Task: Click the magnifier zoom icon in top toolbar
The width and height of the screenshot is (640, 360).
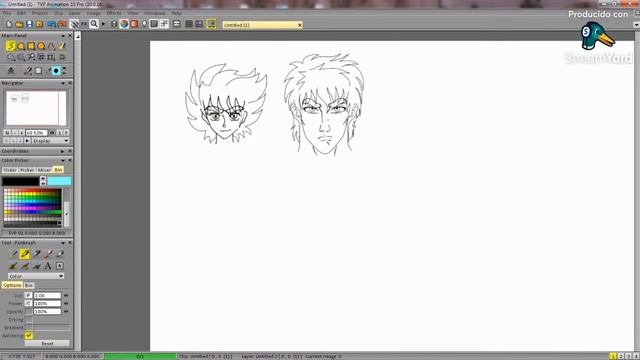Action: (94, 24)
